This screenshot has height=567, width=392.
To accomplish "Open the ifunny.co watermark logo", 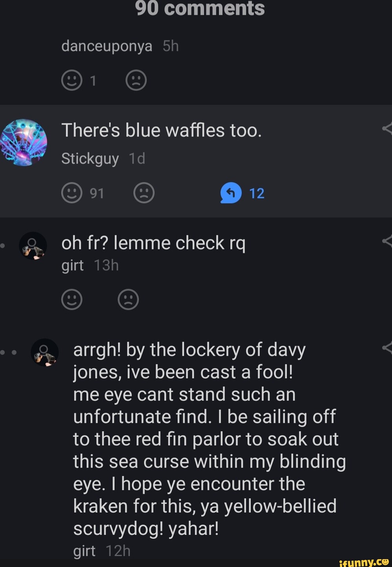I will tap(364, 562).
